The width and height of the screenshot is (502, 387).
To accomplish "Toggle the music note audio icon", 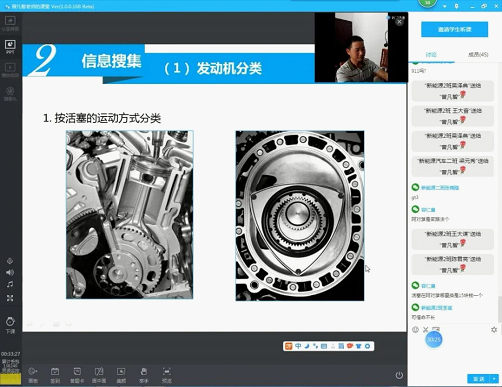I will coord(10,284).
